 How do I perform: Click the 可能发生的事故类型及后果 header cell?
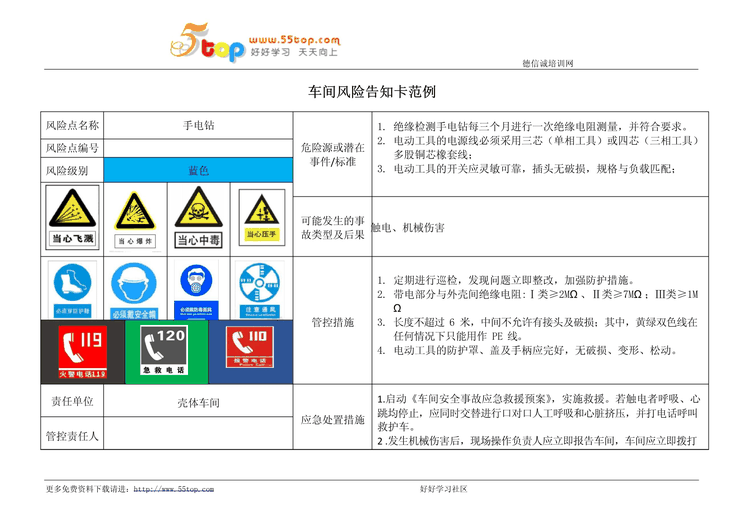pos(332,227)
